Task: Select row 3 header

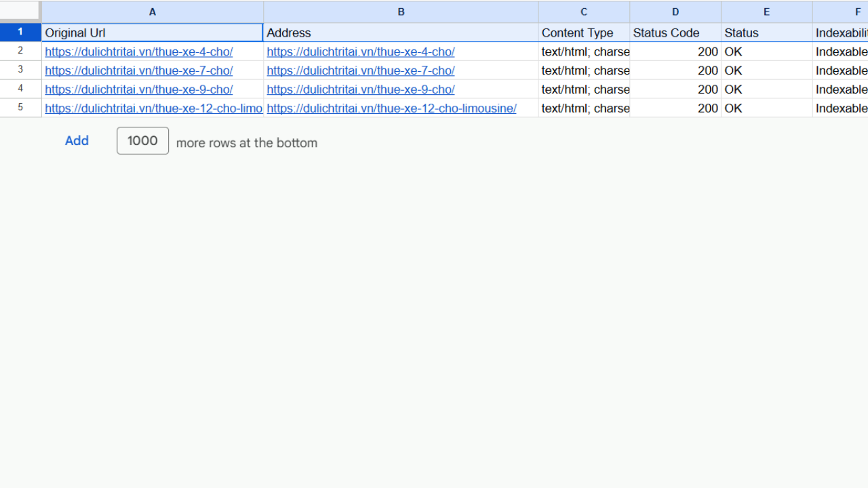Action: (x=20, y=70)
